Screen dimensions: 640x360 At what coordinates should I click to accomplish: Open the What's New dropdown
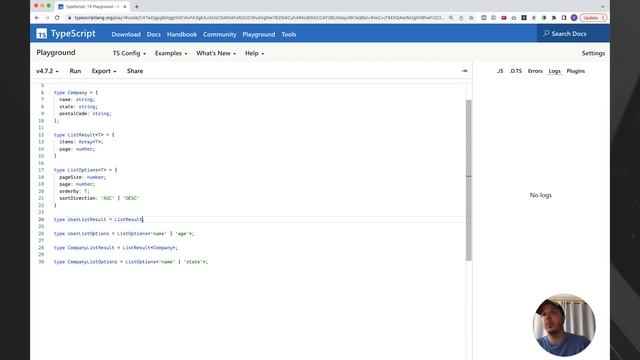click(x=216, y=53)
